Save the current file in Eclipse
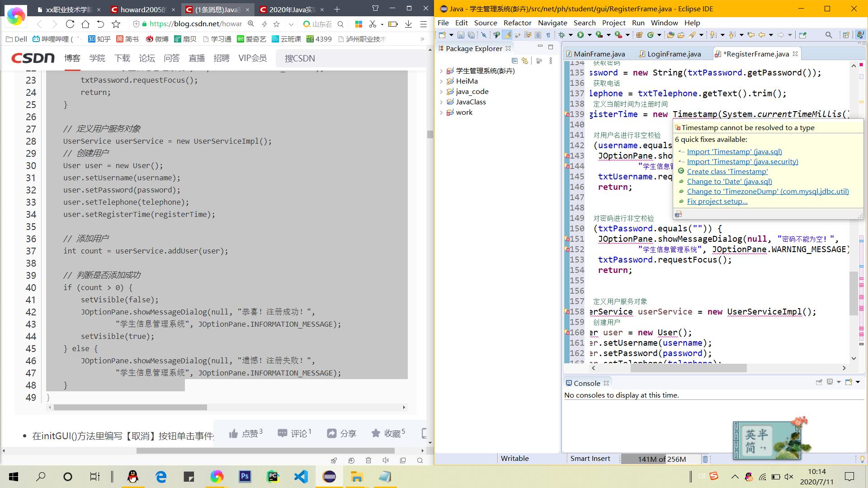The height and width of the screenshot is (488, 868). point(461,35)
